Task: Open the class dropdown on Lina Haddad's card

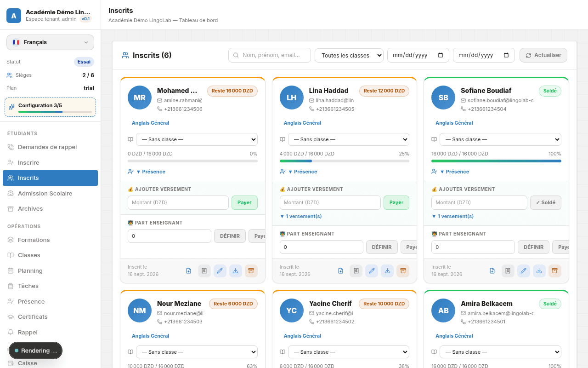Action: [349, 139]
